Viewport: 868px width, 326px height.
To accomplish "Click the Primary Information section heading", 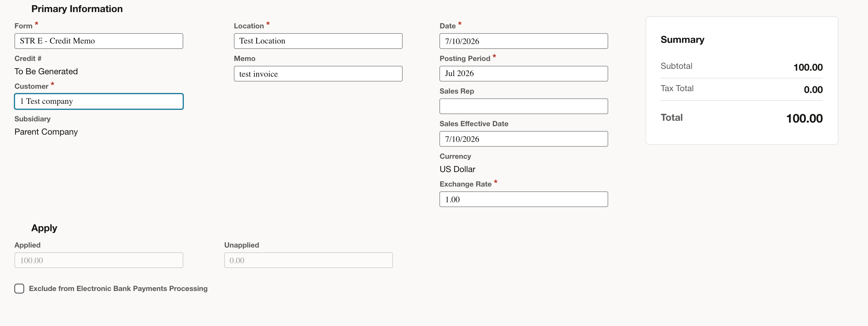I will coord(77,9).
